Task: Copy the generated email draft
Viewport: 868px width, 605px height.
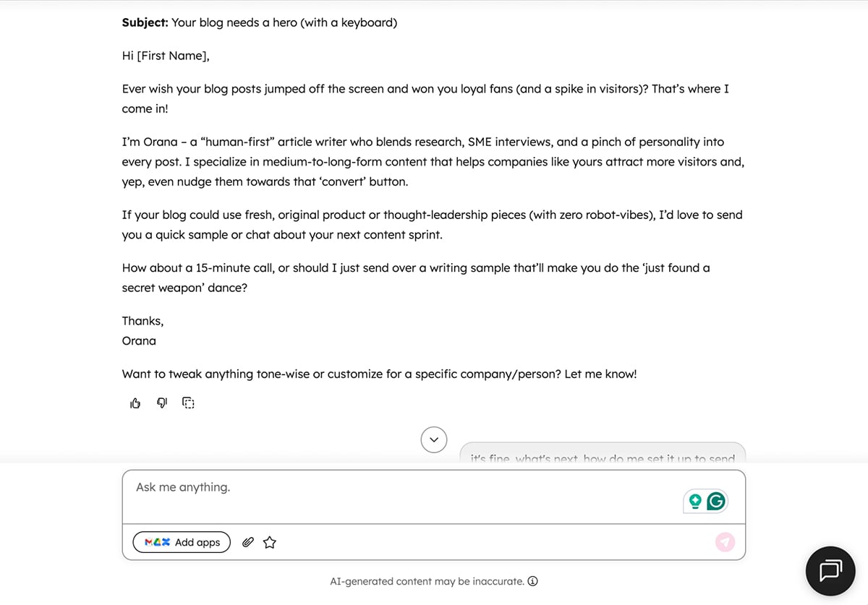Action: [188, 403]
